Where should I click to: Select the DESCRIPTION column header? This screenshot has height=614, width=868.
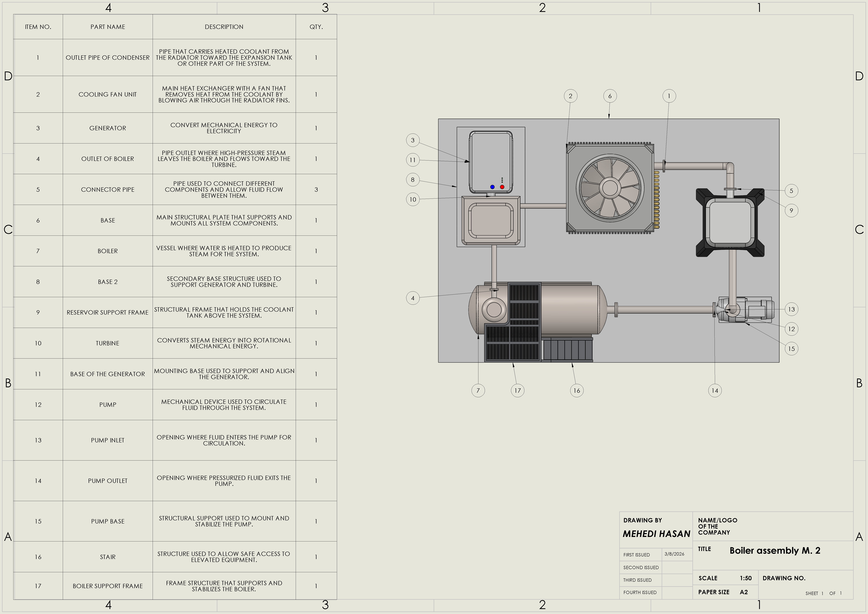(224, 27)
